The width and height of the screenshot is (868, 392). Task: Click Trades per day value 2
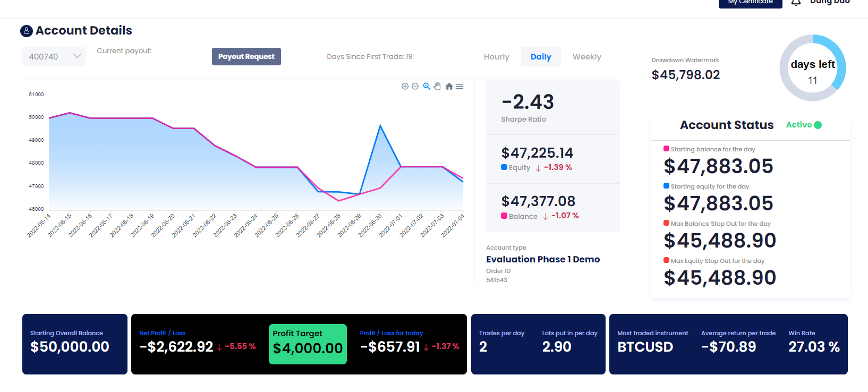click(x=483, y=347)
